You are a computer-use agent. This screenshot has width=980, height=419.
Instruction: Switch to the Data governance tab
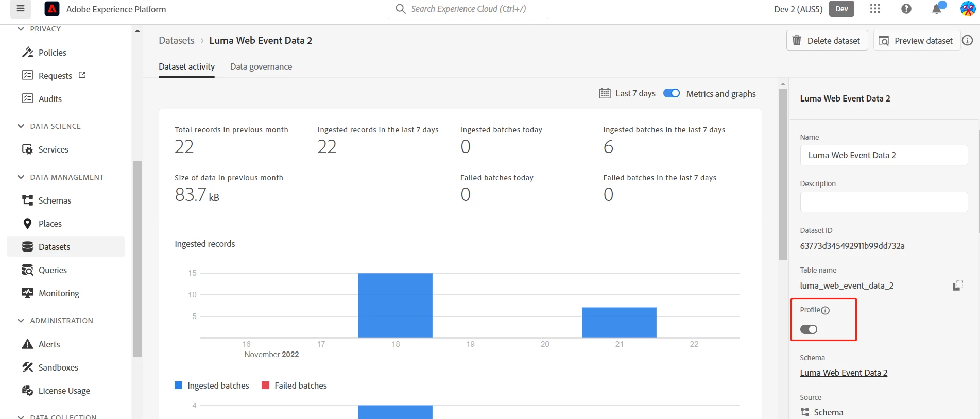[261, 66]
